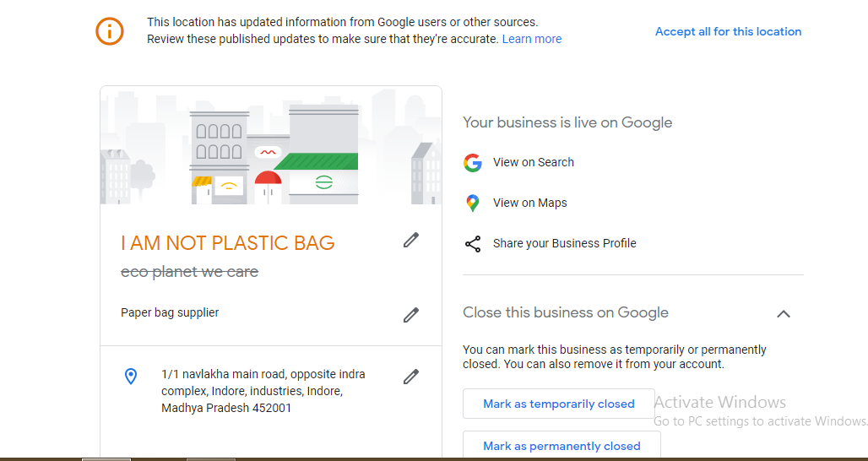Click the Google G logo icon
This screenshot has height=461, width=868.
coord(473,163)
